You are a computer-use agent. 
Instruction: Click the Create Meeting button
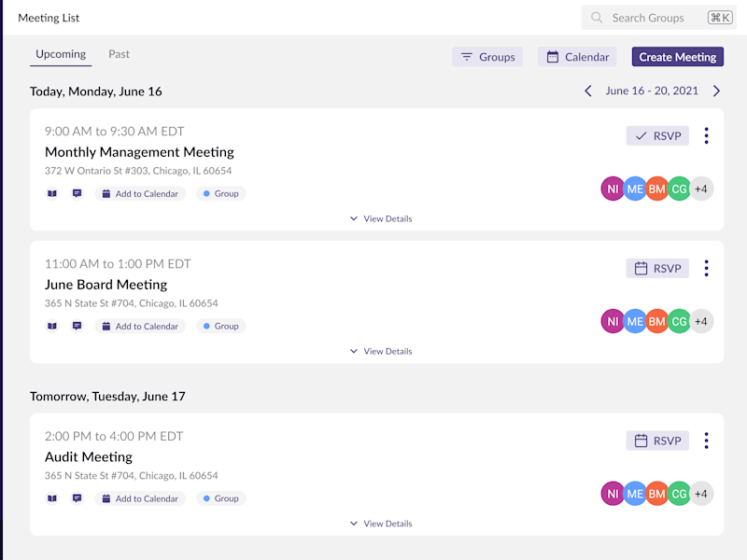pos(678,57)
